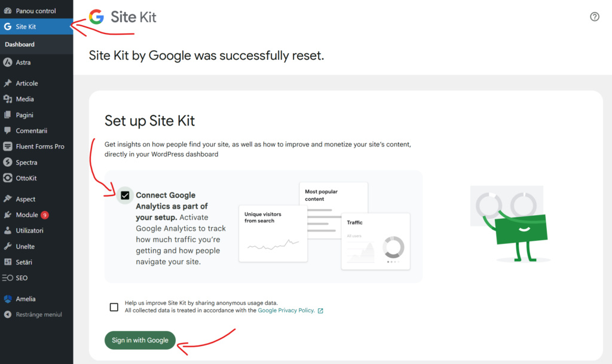
Task: Click the 'Site Kit by Google was successfully reset' text
Action: 206,56
